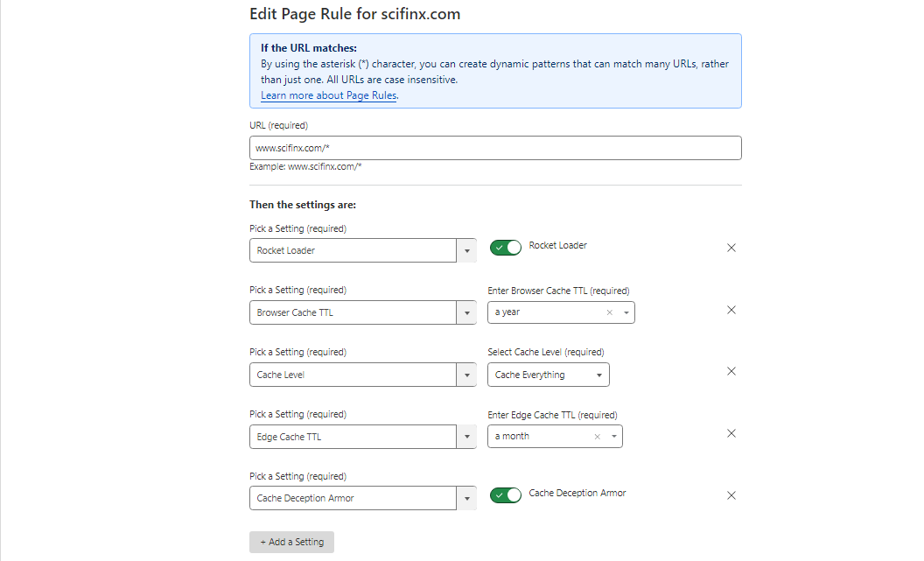Turn off the Rocket Loader toggle

pyautogui.click(x=506, y=248)
